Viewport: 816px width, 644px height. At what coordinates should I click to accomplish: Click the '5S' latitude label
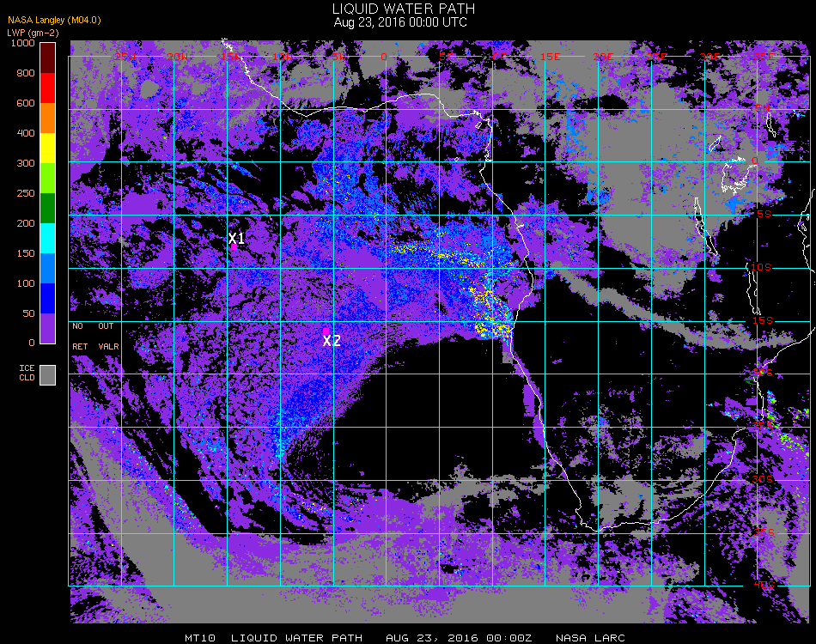coord(764,215)
